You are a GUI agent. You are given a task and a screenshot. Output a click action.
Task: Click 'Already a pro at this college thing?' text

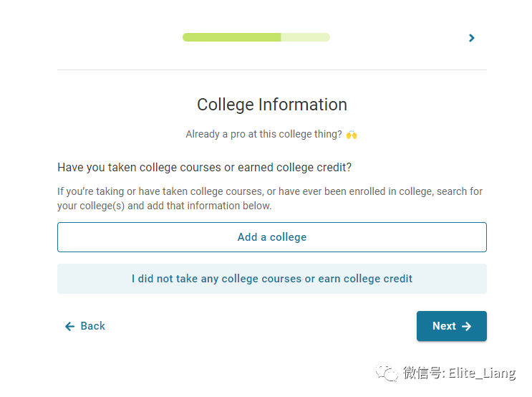click(x=263, y=134)
